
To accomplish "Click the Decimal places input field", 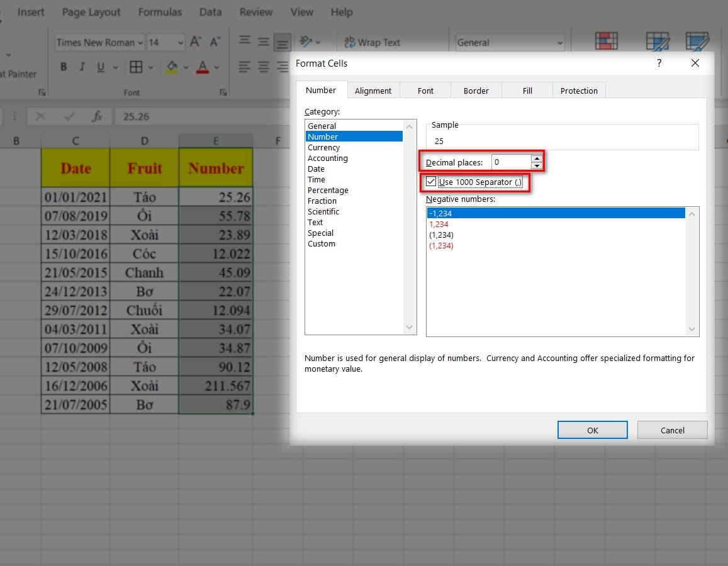I will pos(511,162).
